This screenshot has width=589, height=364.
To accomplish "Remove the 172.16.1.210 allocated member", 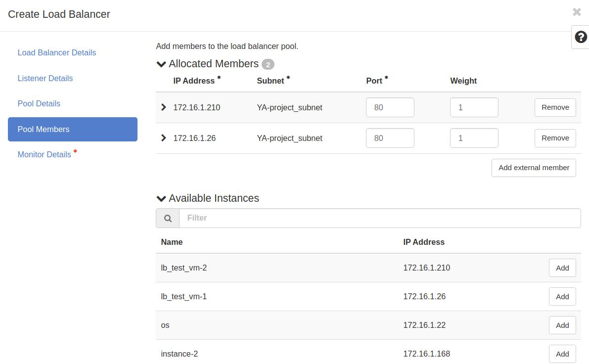I will (555, 107).
